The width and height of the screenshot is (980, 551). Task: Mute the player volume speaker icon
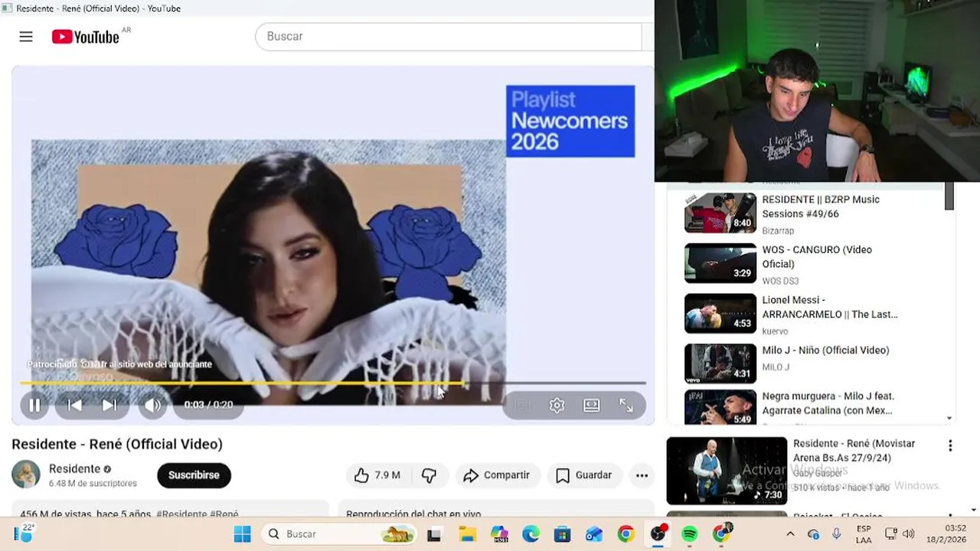point(152,405)
